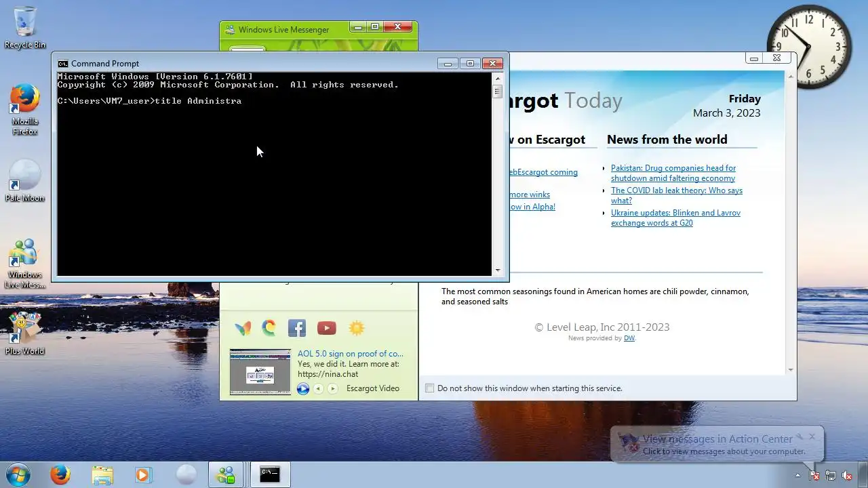This screenshot has height=488, width=868.
Task: Click the 'title Administra' command line text
Action: coord(198,101)
